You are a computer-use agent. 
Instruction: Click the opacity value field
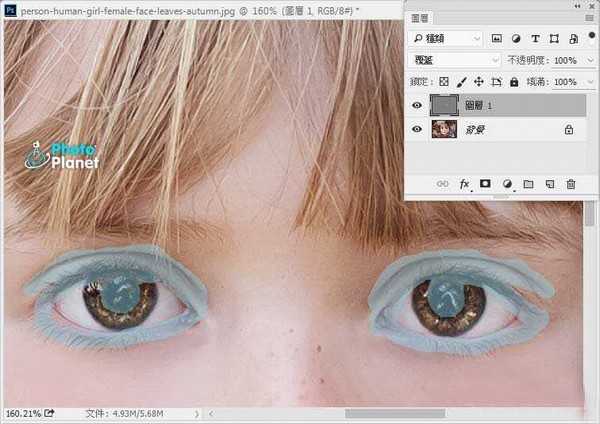coord(566,60)
